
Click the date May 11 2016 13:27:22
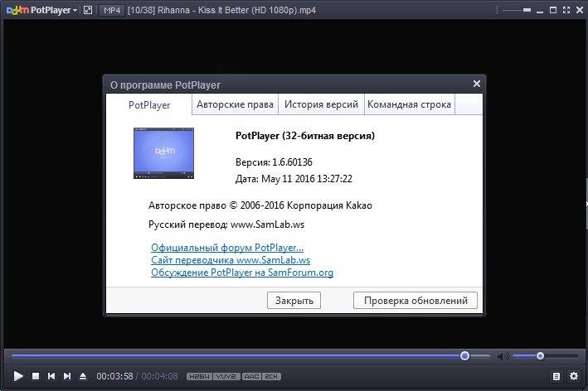tap(307, 179)
